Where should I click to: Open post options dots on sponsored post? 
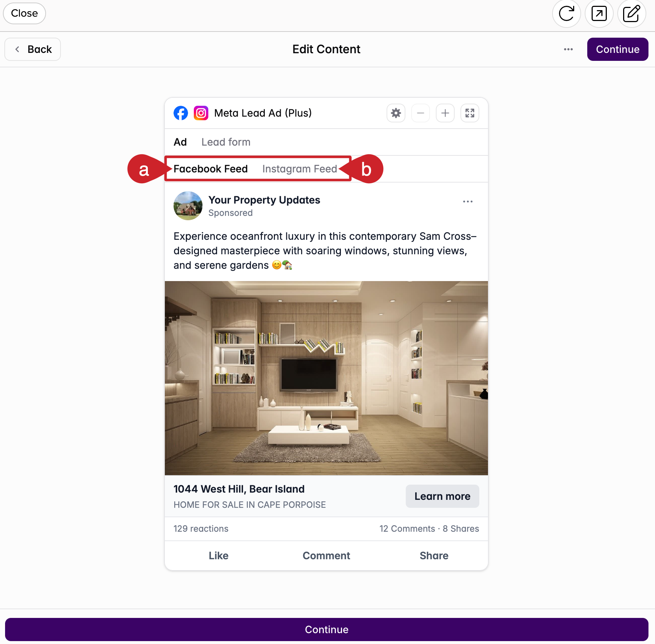pos(468,201)
